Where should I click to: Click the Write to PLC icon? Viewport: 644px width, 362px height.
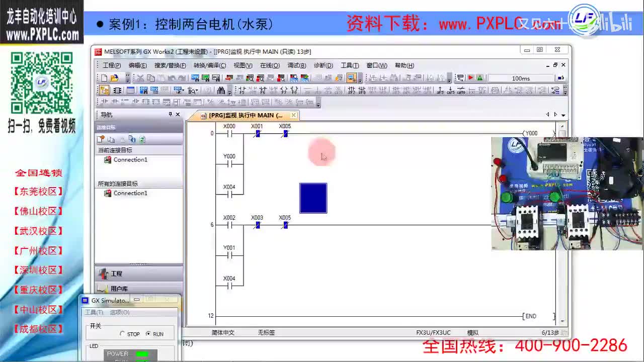click(229, 78)
